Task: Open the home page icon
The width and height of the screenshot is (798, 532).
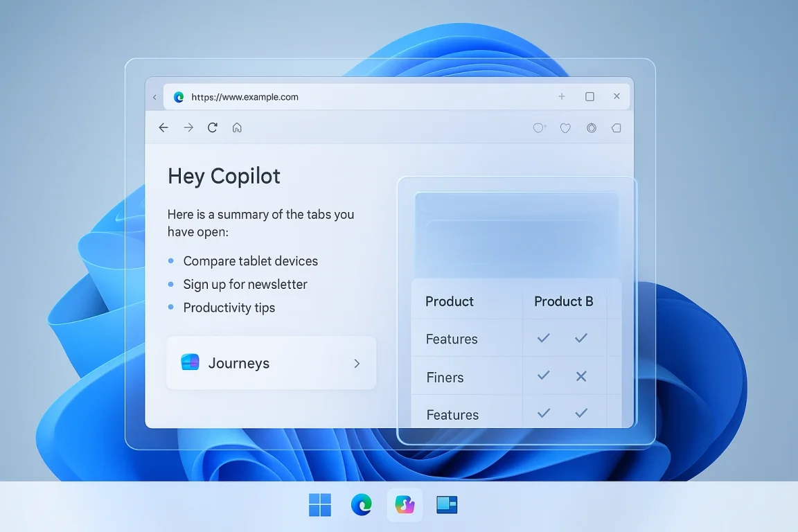Action: click(237, 127)
